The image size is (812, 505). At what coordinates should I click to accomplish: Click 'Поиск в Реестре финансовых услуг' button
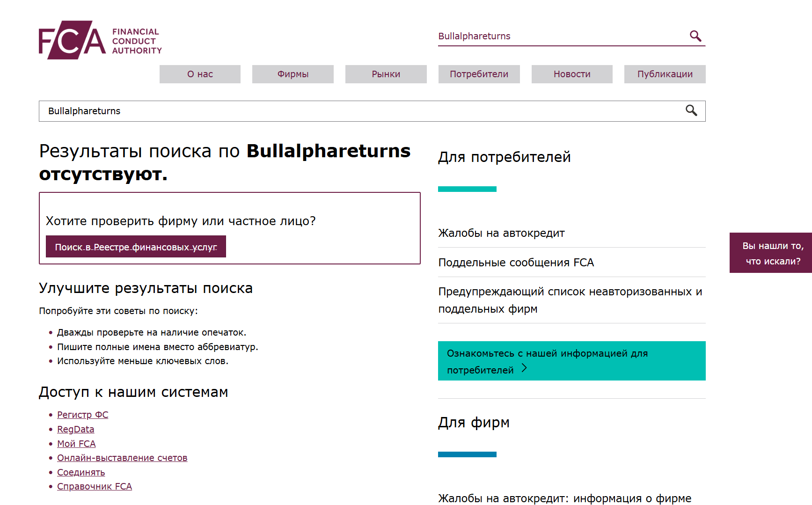[x=136, y=247]
